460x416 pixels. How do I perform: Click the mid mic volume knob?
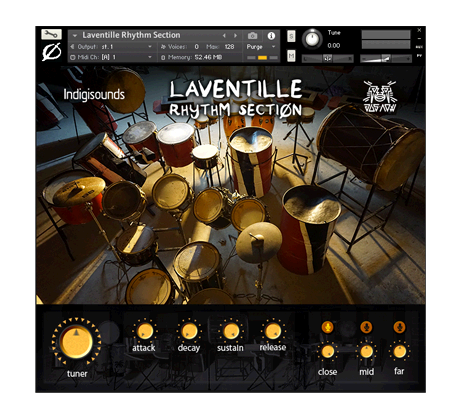366,352
